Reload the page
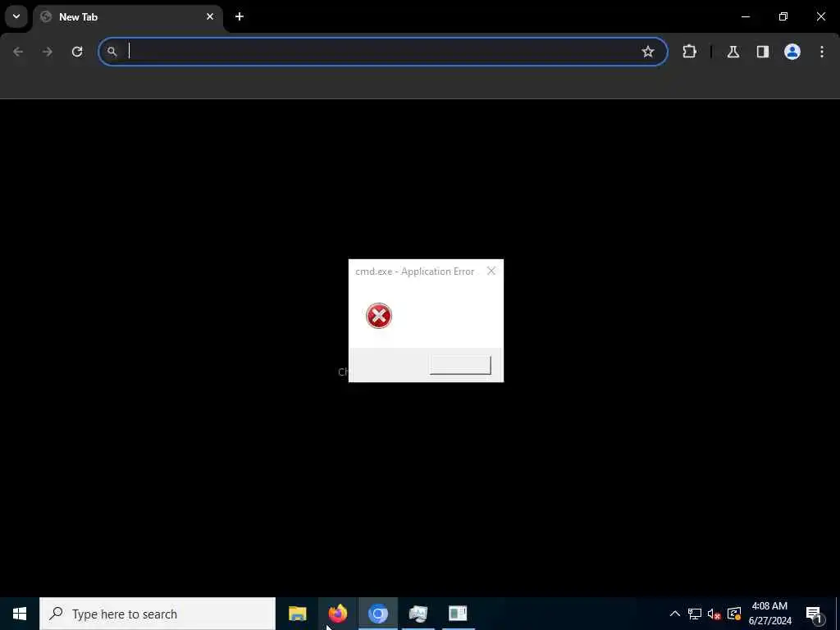Viewport: 840px width, 630px height. [x=77, y=52]
